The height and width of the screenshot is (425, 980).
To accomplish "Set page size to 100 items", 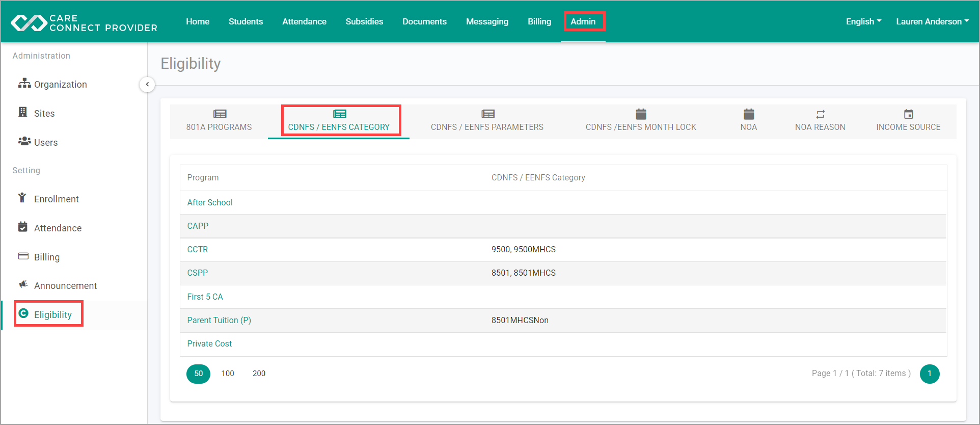I will (228, 374).
